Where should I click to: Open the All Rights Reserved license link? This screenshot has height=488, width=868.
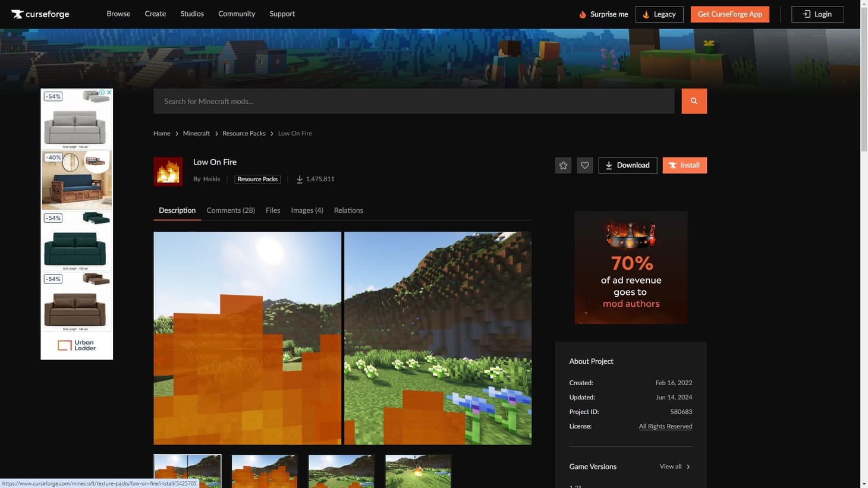click(x=665, y=426)
